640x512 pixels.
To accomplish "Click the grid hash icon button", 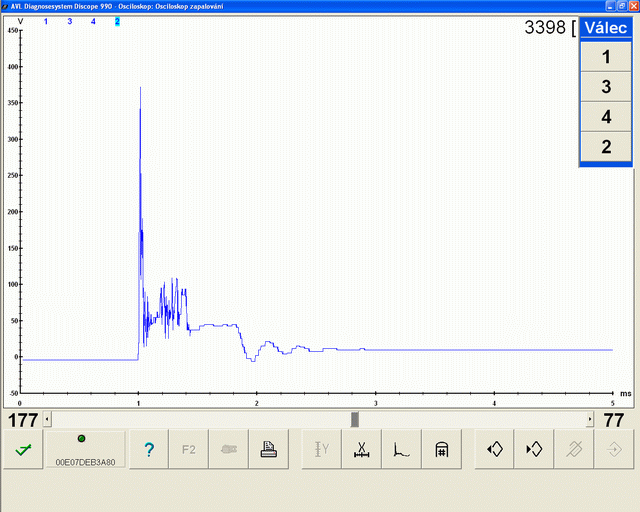I will pyautogui.click(x=442, y=449).
